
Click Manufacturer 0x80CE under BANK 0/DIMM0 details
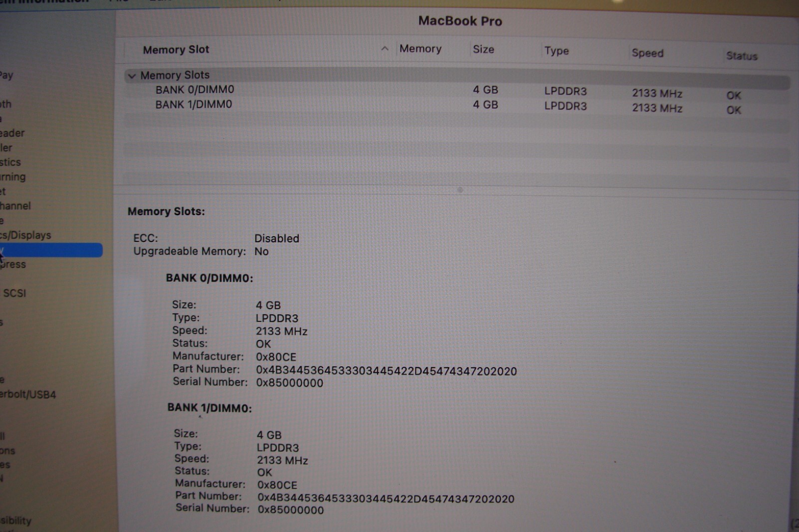click(x=276, y=357)
